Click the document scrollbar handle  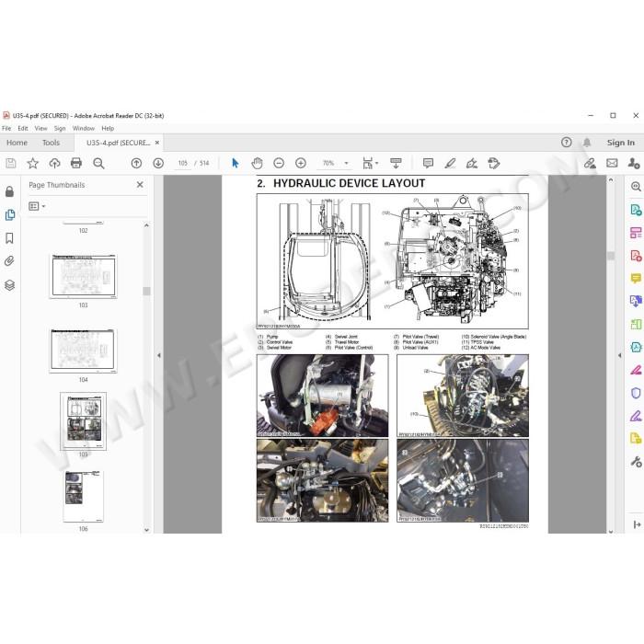click(x=611, y=256)
